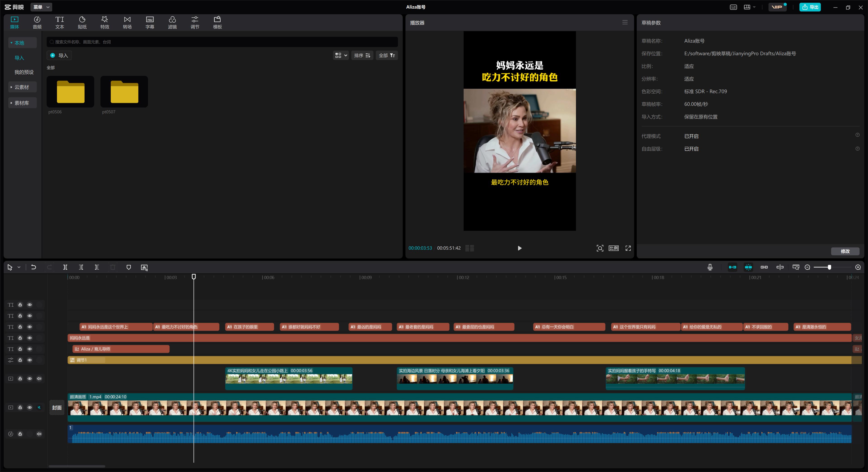Open the 排序 sort dropdown
Screen dimensions: 868x472
[362, 56]
